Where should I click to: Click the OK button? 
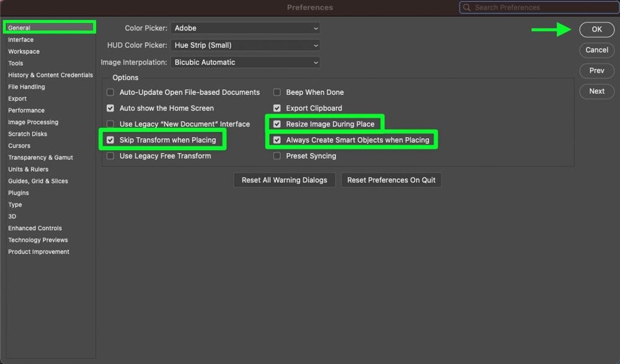tap(596, 29)
